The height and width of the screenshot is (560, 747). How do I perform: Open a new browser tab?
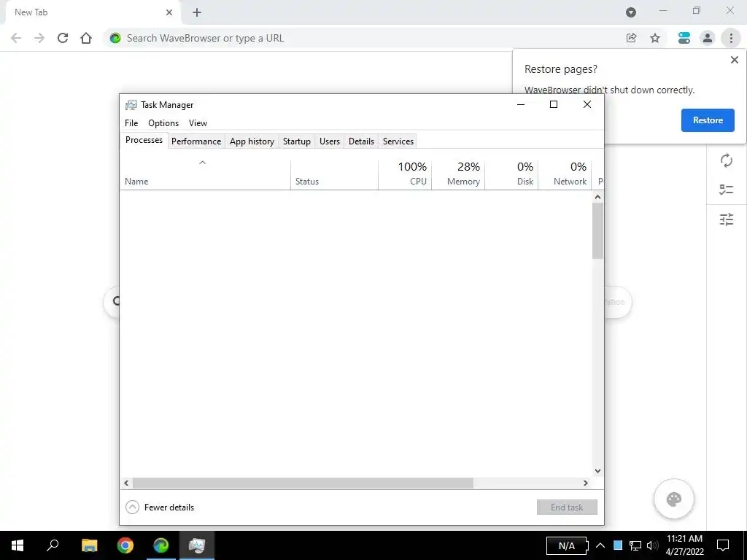(197, 12)
